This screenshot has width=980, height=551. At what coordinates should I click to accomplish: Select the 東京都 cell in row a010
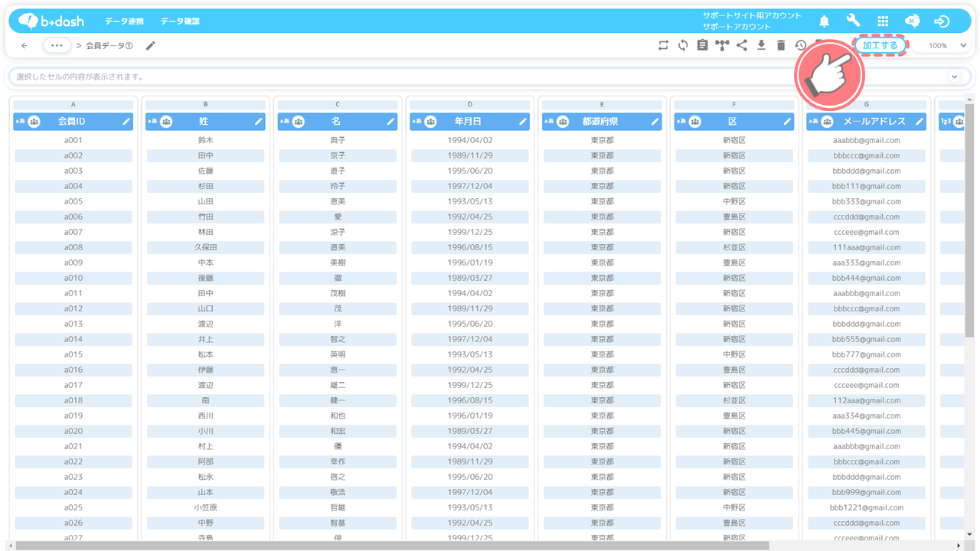pyautogui.click(x=602, y=278)
